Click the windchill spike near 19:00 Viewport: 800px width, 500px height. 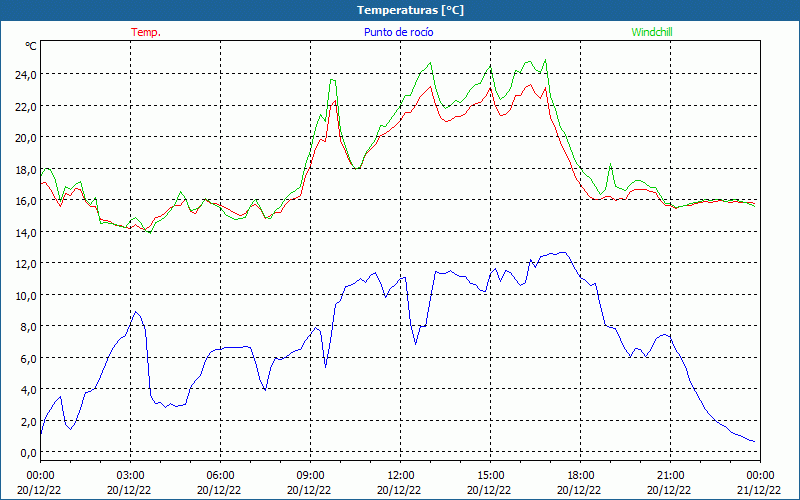(610, 164)
